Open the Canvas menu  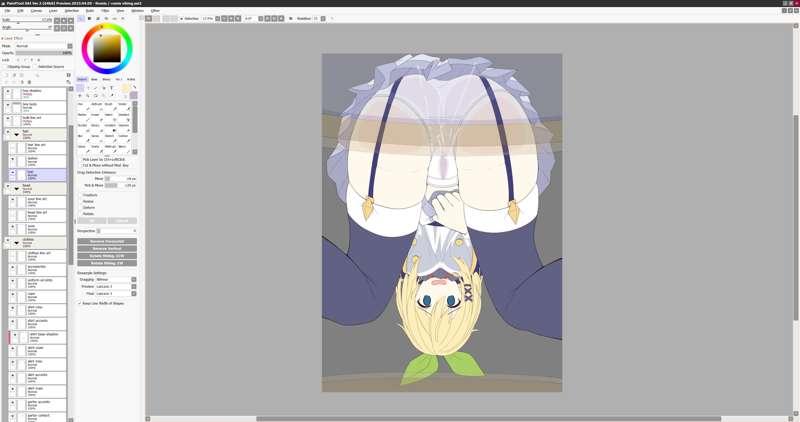(36, 10)
